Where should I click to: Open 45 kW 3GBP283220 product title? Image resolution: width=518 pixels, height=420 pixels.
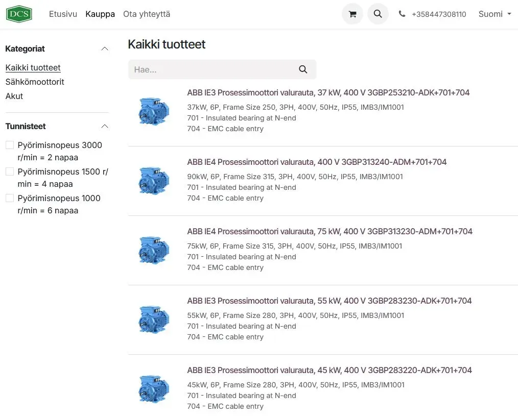point(329,370)
